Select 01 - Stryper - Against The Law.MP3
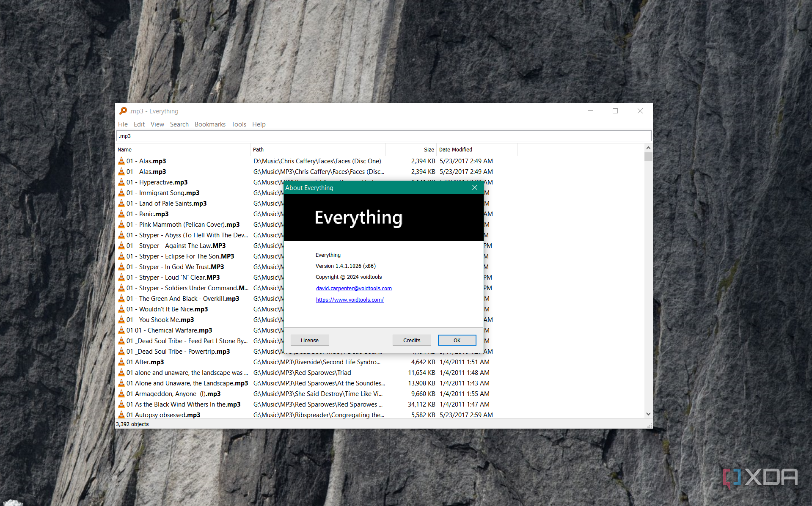The image size is (812, 506). (176, 246)
